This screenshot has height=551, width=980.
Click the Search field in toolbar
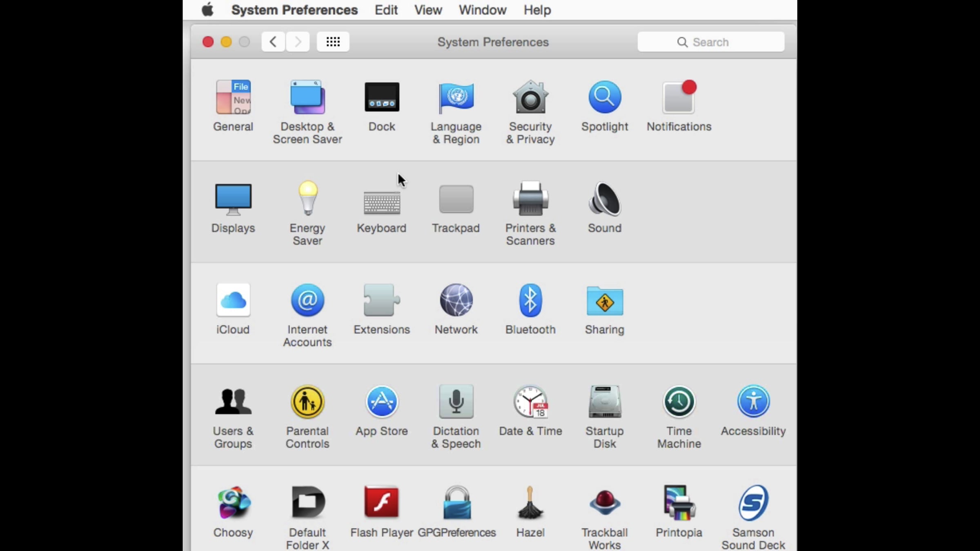(711, 42)
